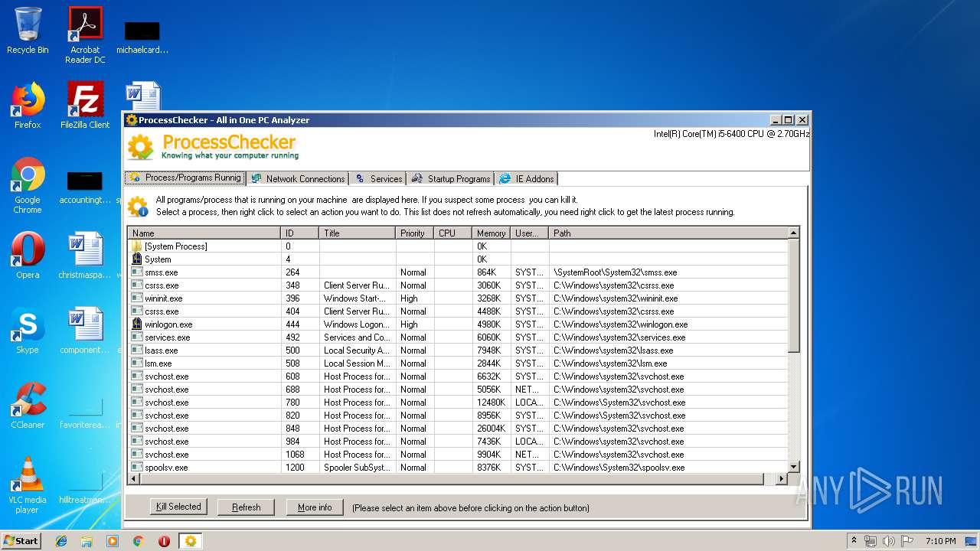Sort by ID column header
Viewport: 980px width, 551px height.
pyautogui.click(x=300, y=233)
